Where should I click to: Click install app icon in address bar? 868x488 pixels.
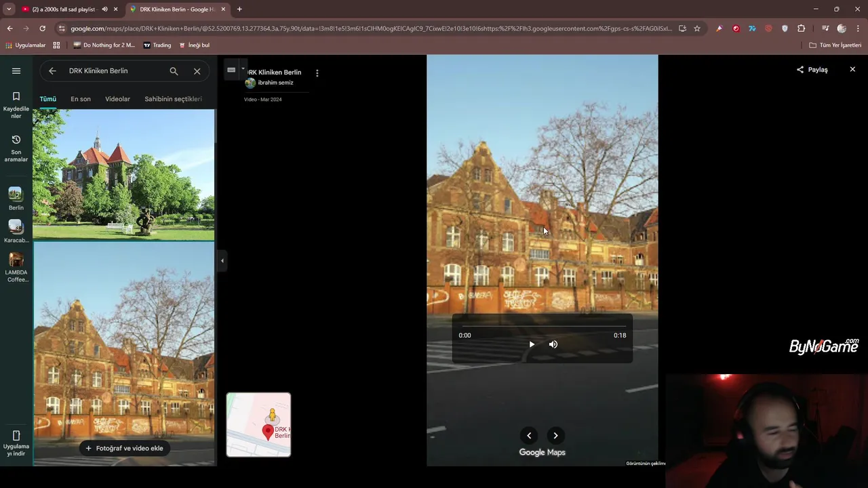(682, 28)
